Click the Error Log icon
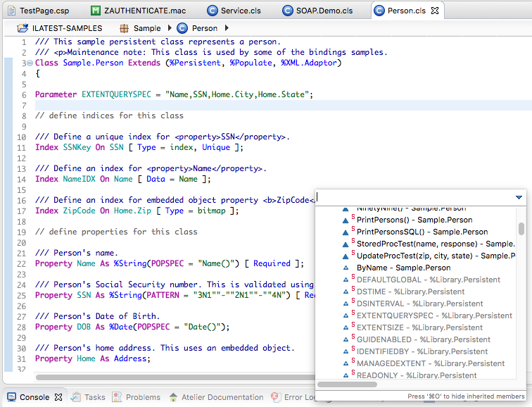 click(x=275, y=397)
